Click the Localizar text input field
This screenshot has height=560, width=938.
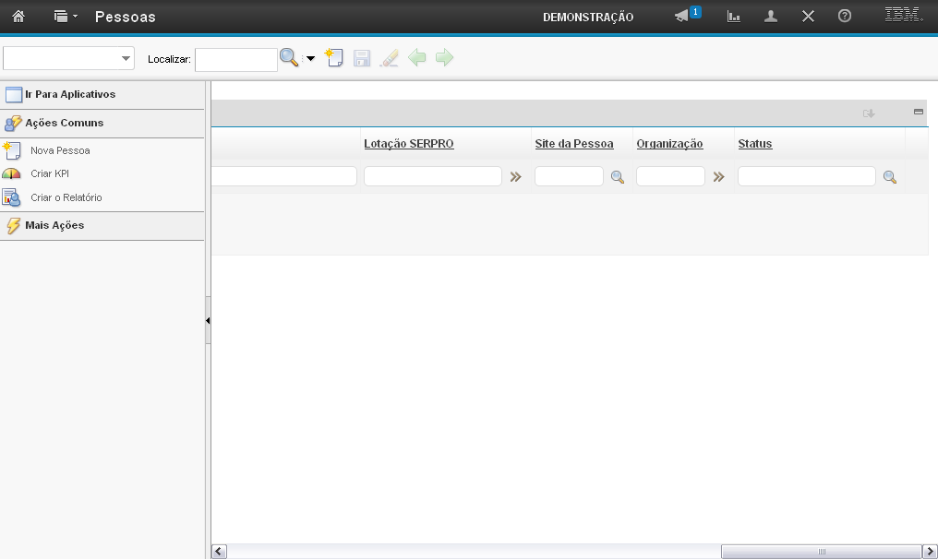click(235, 60)
